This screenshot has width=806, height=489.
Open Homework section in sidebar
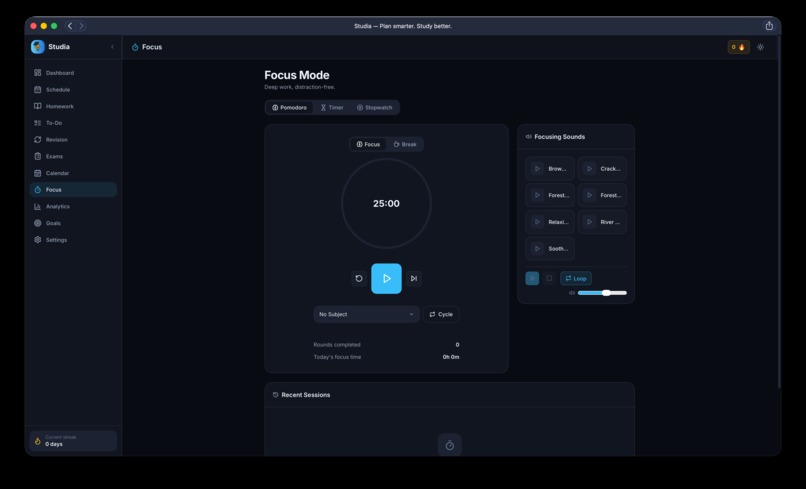[73, 106]
